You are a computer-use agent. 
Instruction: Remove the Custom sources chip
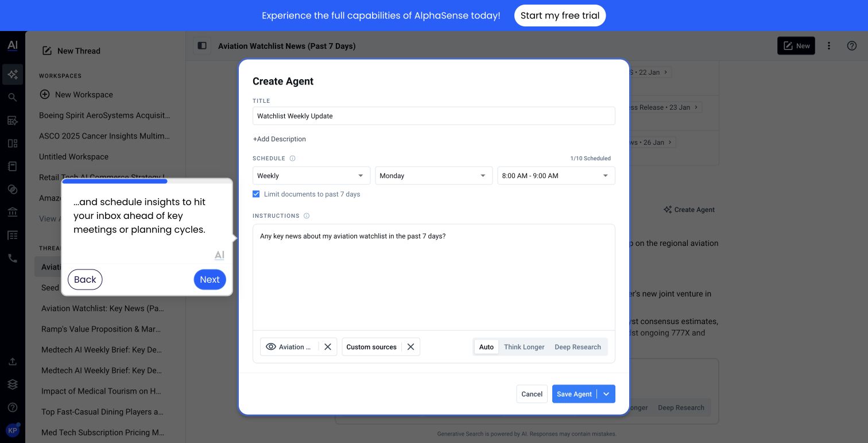point(410,347)
